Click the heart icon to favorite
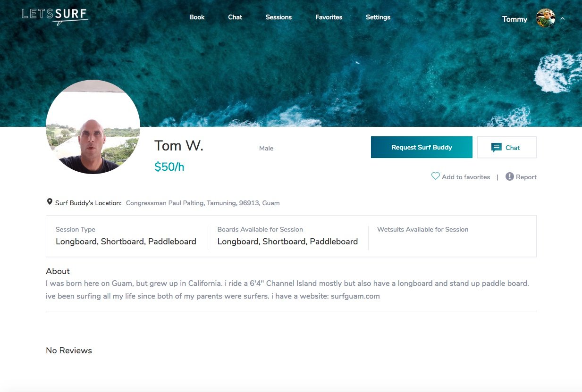This screenshot has width=582, height=392. 436,176
